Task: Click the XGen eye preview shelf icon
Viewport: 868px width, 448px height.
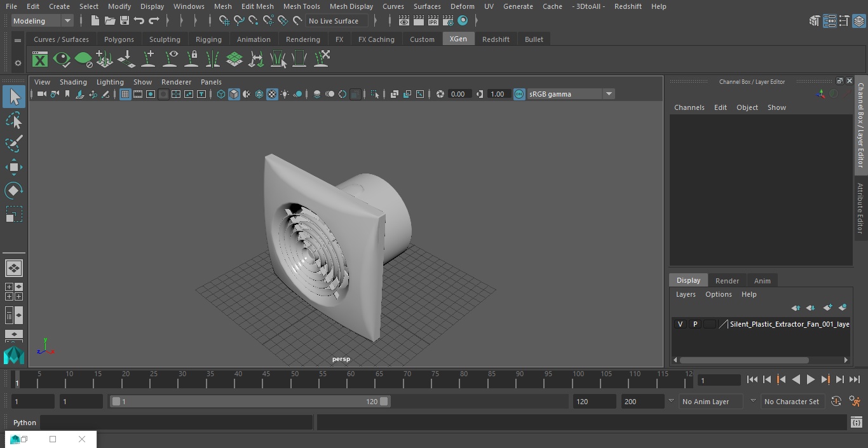Action: pos(62,60)
